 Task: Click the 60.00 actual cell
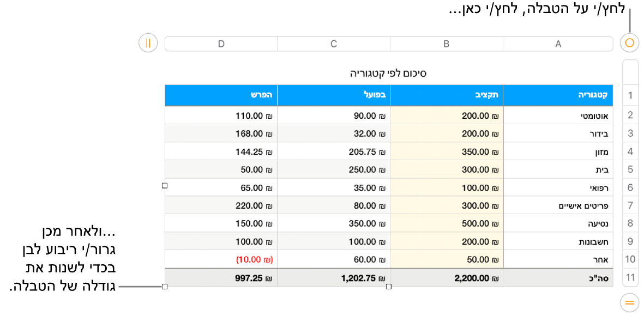tap(334, 259)
